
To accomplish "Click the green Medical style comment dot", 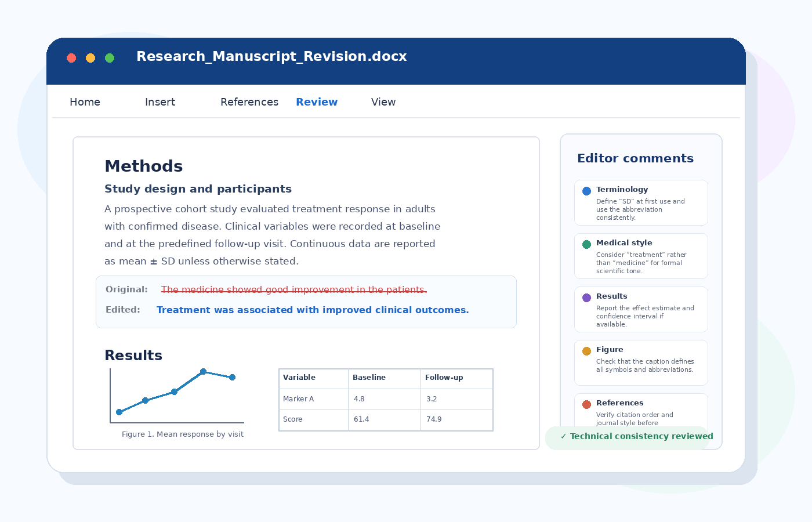I will (586, 244).
